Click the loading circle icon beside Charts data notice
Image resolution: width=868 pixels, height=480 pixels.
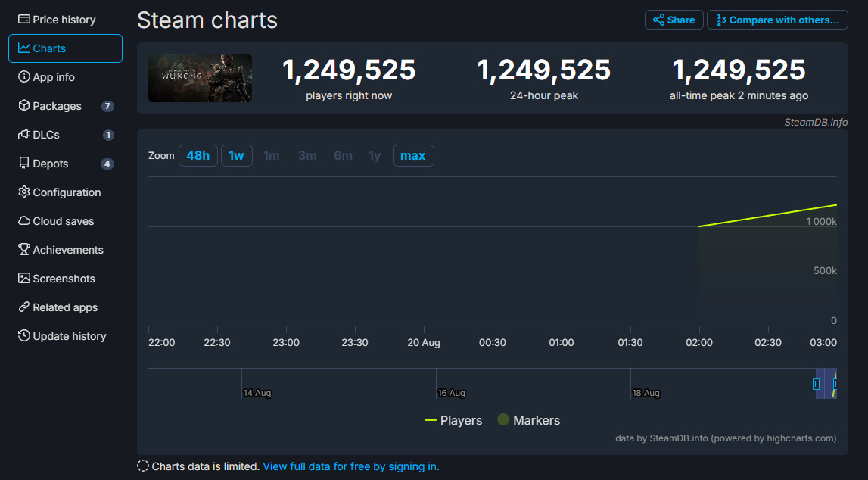143,466
